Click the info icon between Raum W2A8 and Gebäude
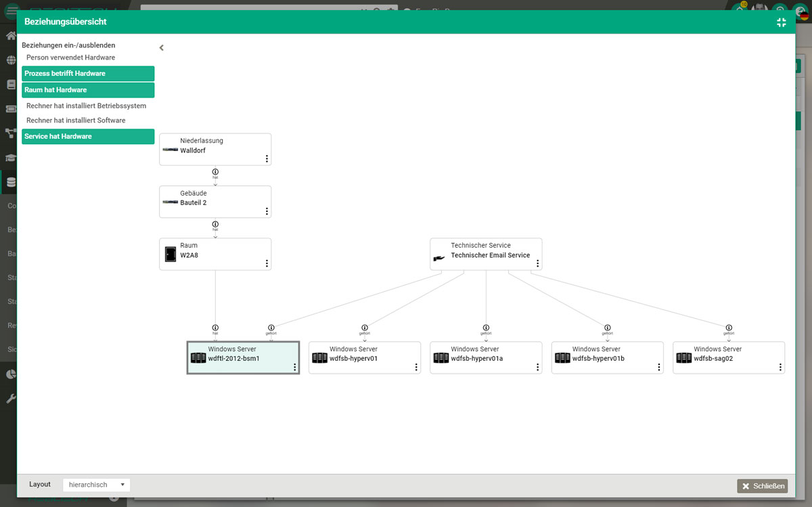This screenshot has height=507, width=812. [215, 225]
